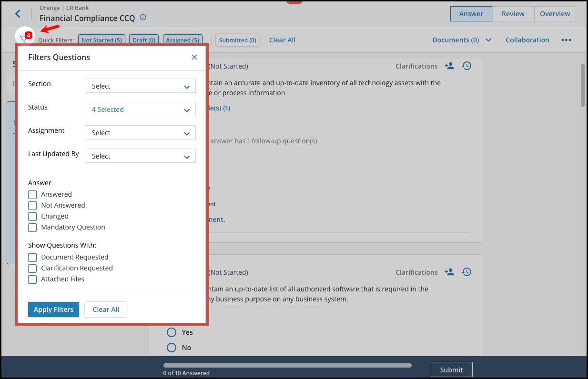The height and width of the screenshot is (379, 588).
Task: Open the ellipsis overflow menu
Action: (566, 40)
